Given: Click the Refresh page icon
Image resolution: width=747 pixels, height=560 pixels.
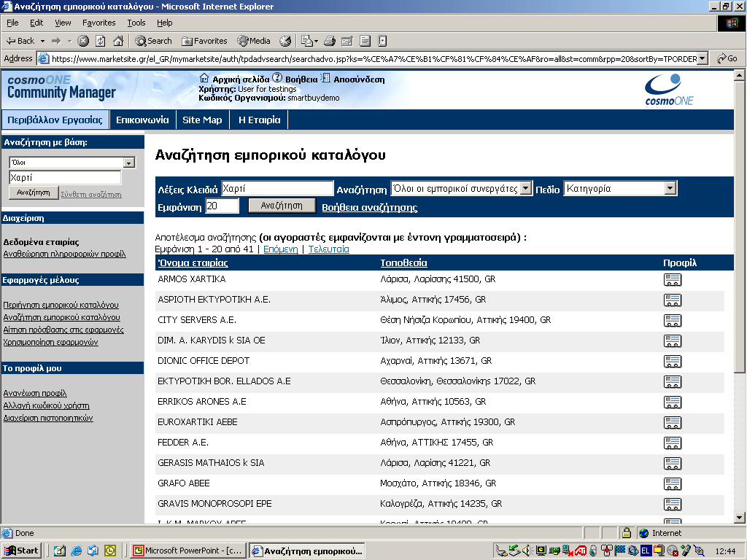Looking at the screenshot, I should coord(101,41).
